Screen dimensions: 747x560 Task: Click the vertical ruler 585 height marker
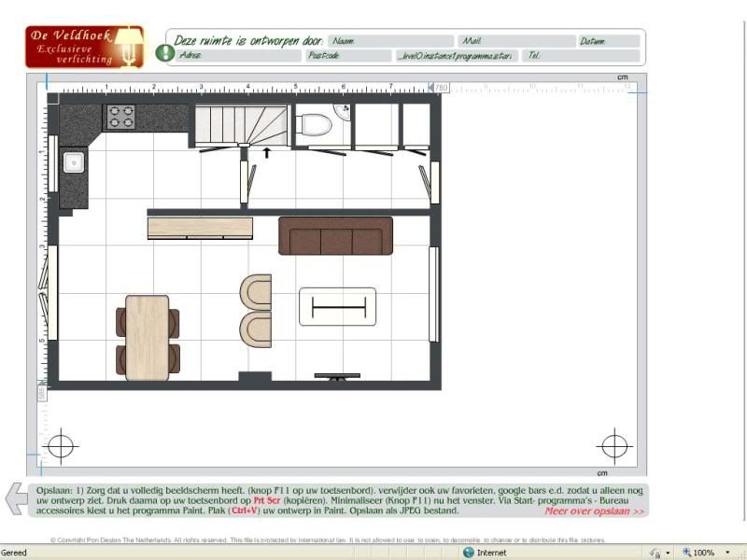click(42, 393)
